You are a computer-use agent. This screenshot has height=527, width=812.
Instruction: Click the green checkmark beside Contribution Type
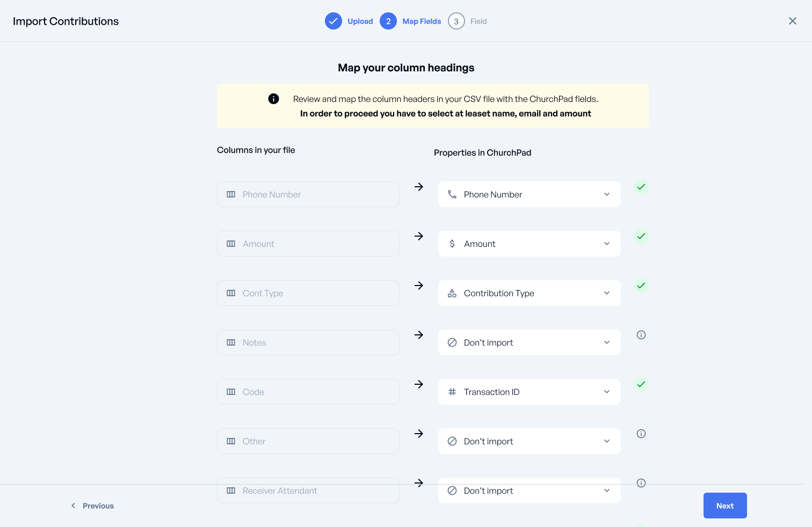tap(641, 286)
